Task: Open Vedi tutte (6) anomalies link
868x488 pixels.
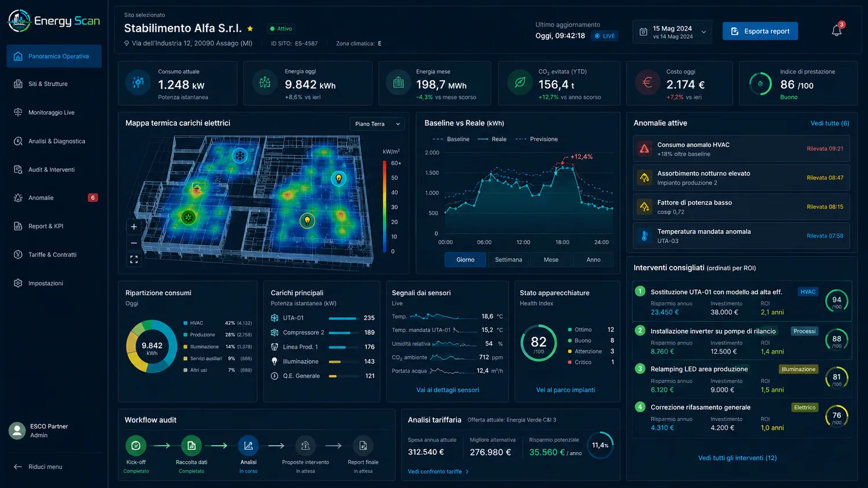Action: tap(830, 123)
